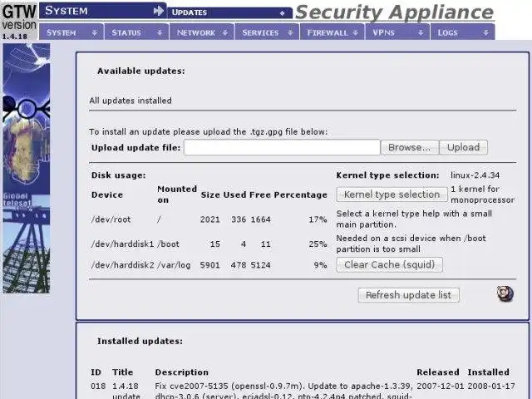Screen dimensions: 532x399
Task: Open the Status menu tab
Action: pyautogui.click(x=136, y=32)
